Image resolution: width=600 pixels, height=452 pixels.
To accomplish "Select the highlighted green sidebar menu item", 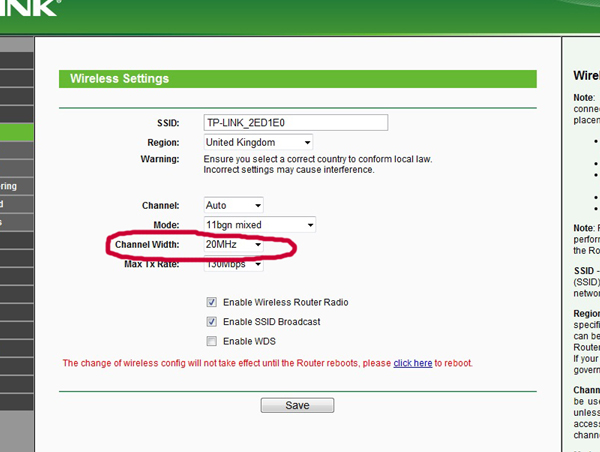I will (15, 132).
